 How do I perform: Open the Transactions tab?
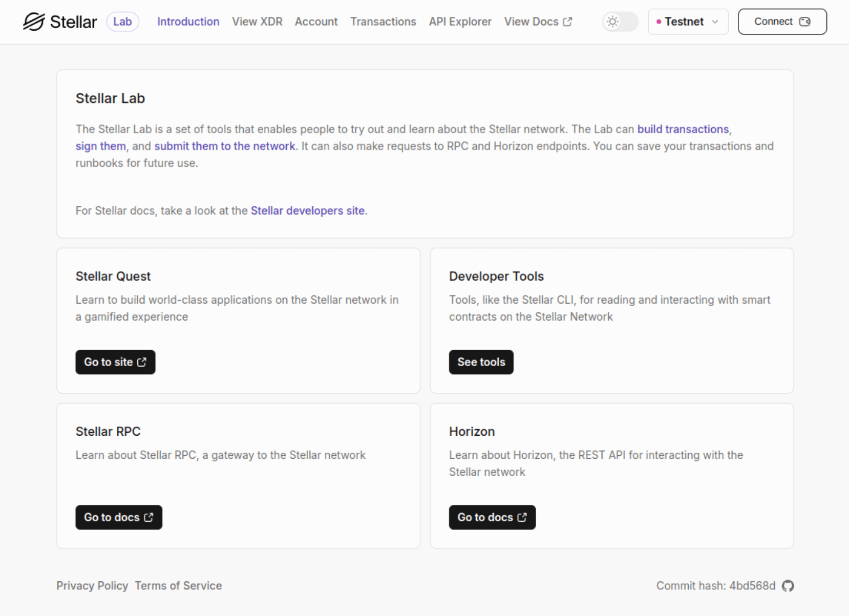[383, 22]
